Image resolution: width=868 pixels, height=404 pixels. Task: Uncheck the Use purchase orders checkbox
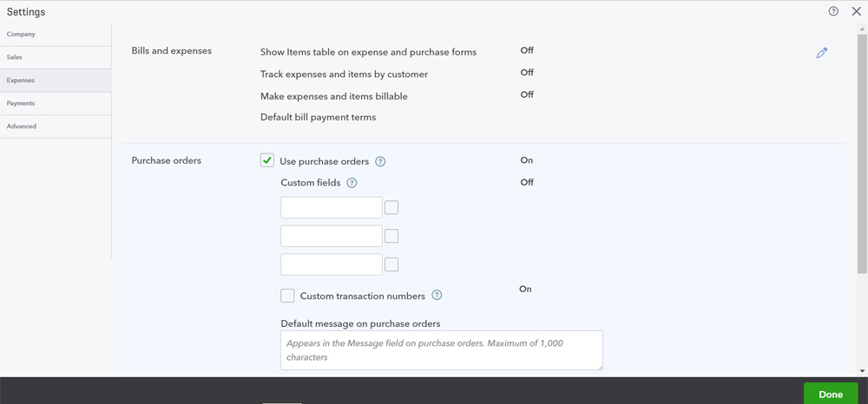[267, 160]
